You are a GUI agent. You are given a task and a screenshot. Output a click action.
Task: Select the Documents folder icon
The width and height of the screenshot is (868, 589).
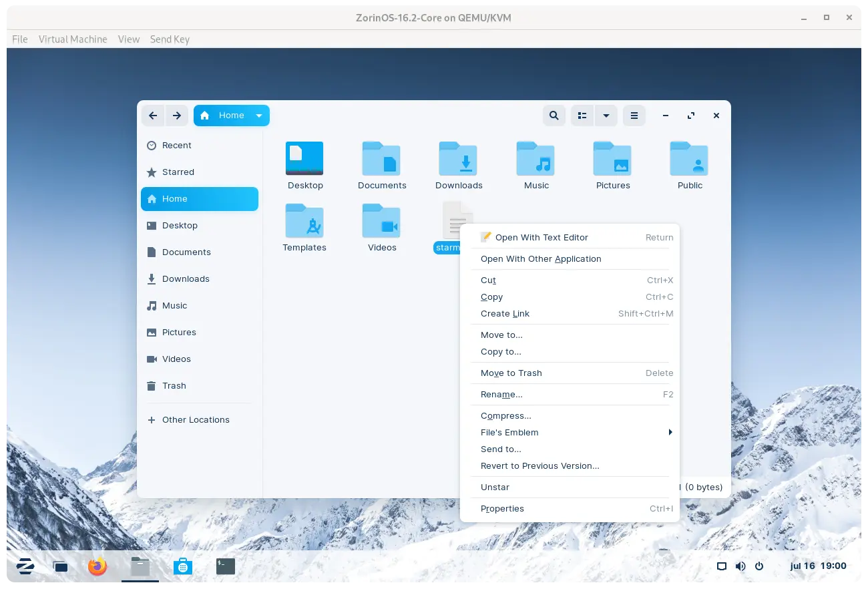[381, 158]
